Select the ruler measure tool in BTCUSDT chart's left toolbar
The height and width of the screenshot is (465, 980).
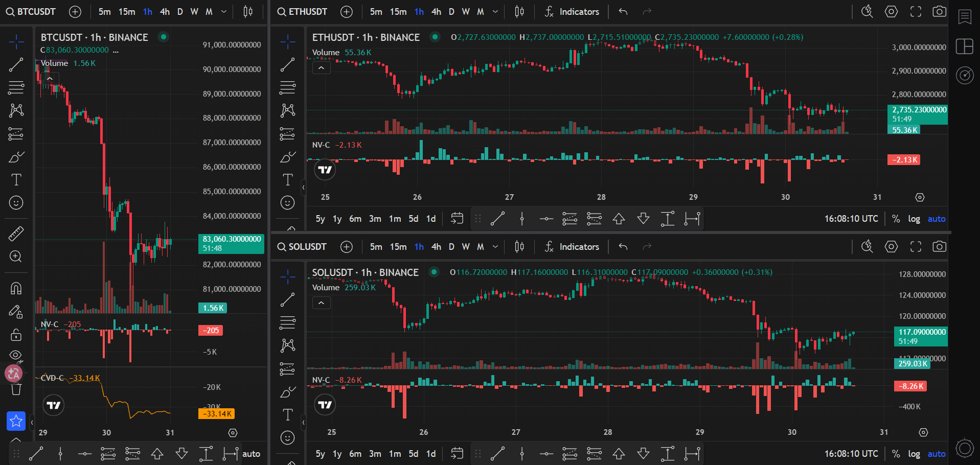[16, 234]
